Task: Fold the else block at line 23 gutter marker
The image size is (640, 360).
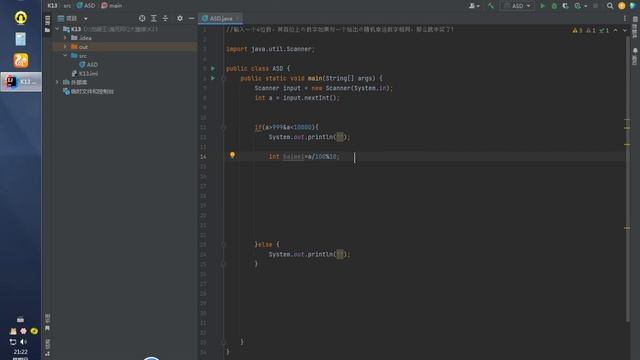Action: [x=223, y=244]
